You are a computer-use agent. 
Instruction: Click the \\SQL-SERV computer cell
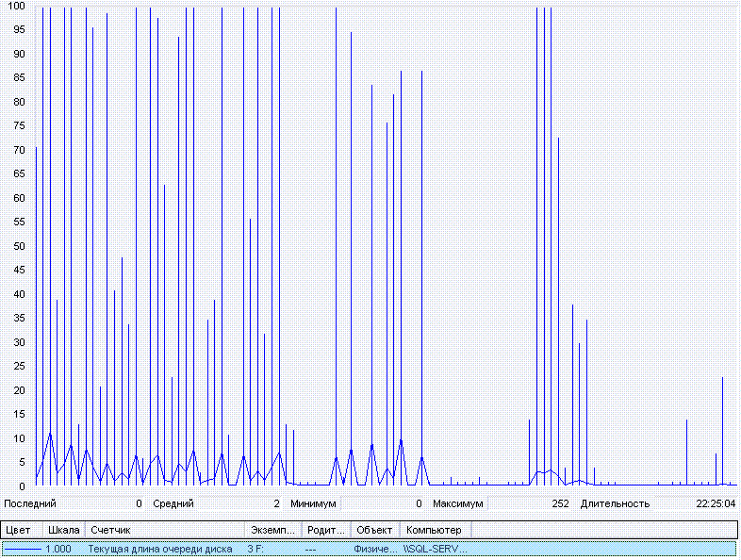coord(435,549)
